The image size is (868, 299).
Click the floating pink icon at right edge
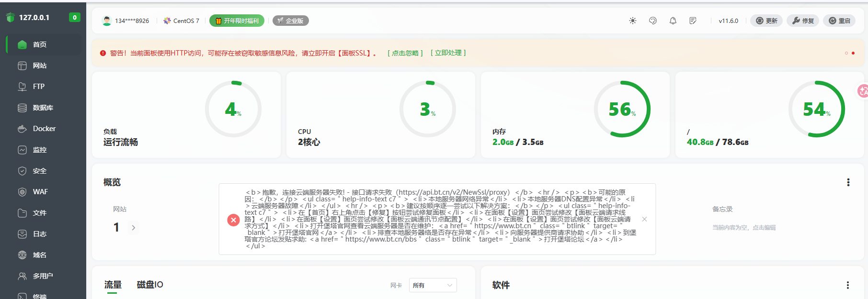click(862, 90)
